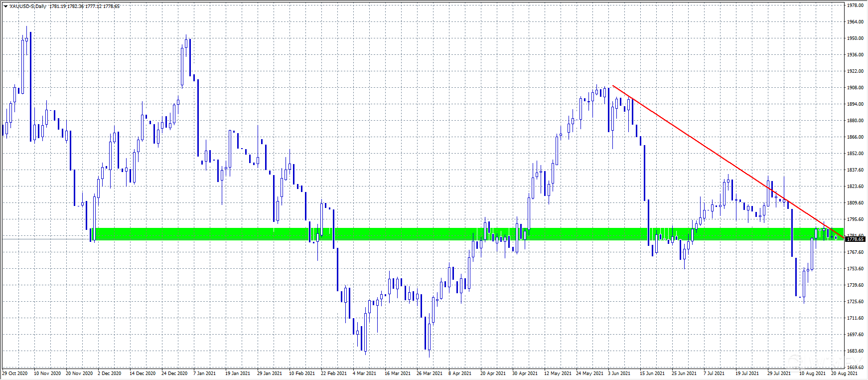Click the low value 1777.12 in header
Viewport: 868px width, 380px height.
(x=94, y=6)
